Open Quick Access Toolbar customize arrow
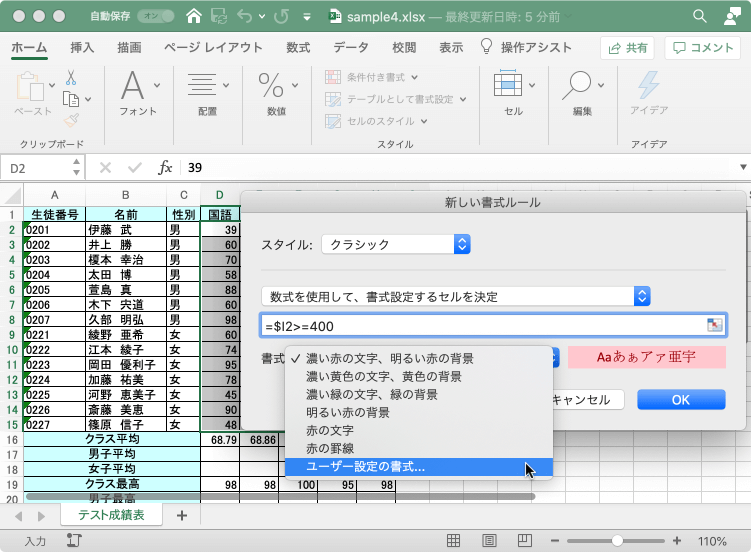Viewport: 751px width, 552px height. tap(307, 17)
